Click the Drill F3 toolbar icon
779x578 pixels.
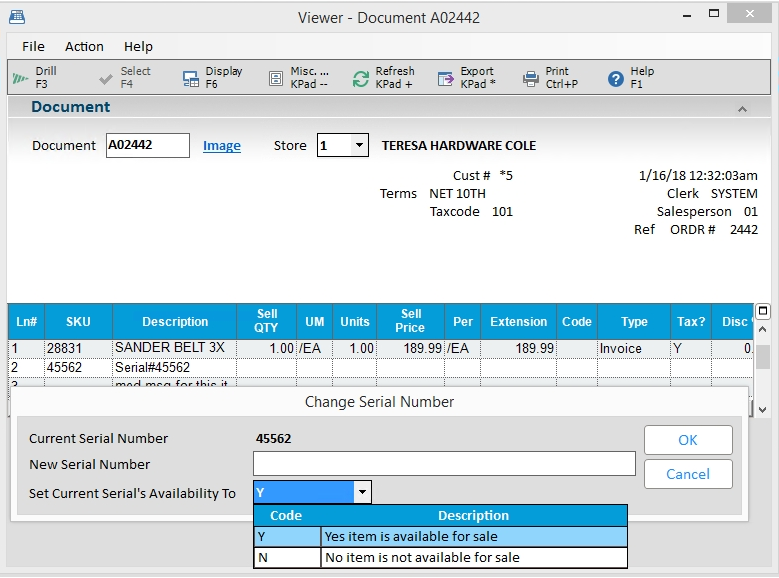(x=20, y=78)
